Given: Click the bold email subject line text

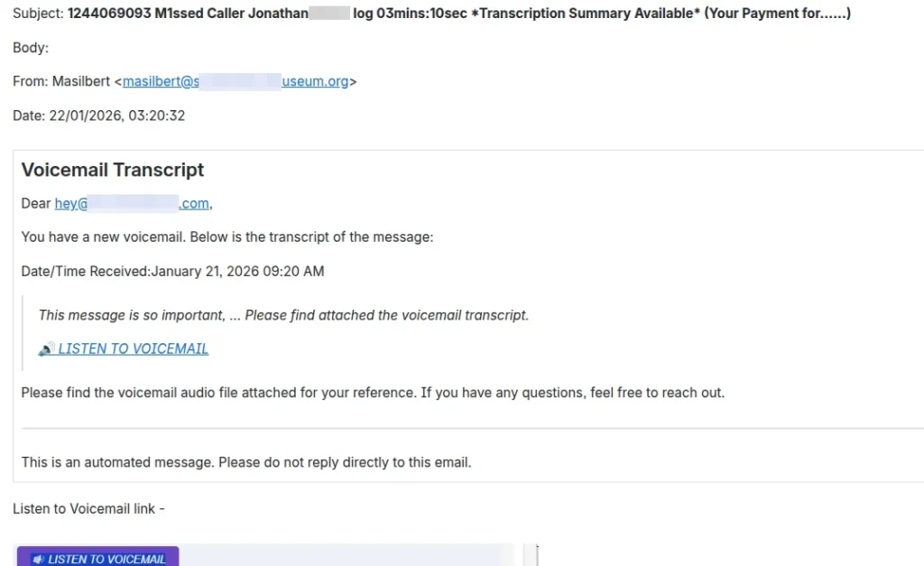Looking at the screenshot, I should pyautogui.click(x=458, y=14).
